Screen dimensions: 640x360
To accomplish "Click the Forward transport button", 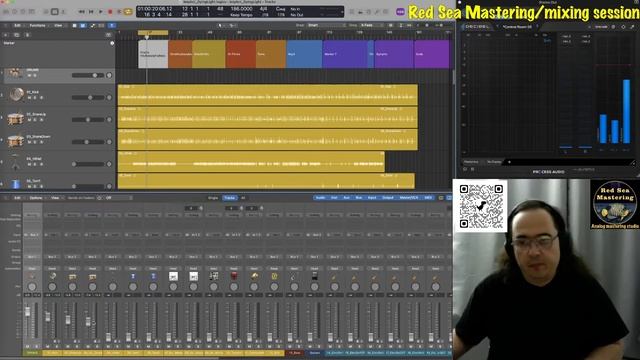I will pos(91,12).
